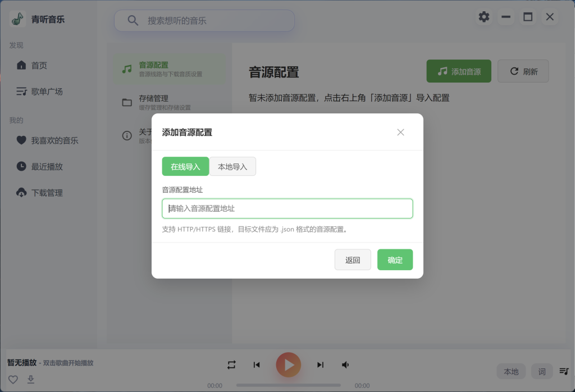Viewport: 575px width, 392px height.
Task: Open settings via the gear icon
Action: point(483,17)
